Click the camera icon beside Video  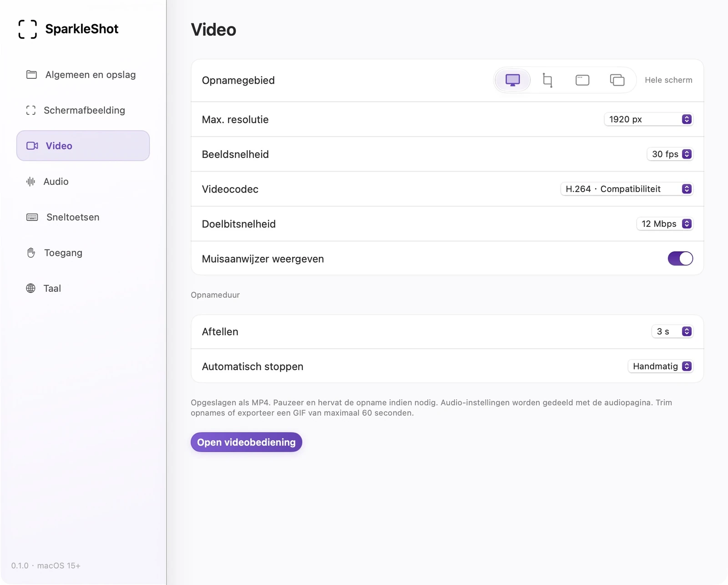(32, 146)
